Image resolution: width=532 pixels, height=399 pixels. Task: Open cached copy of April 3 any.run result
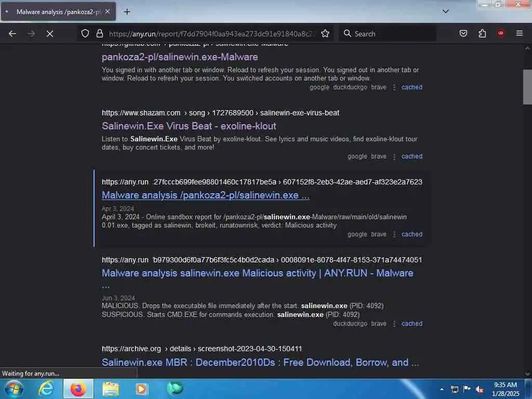(412, 234)
